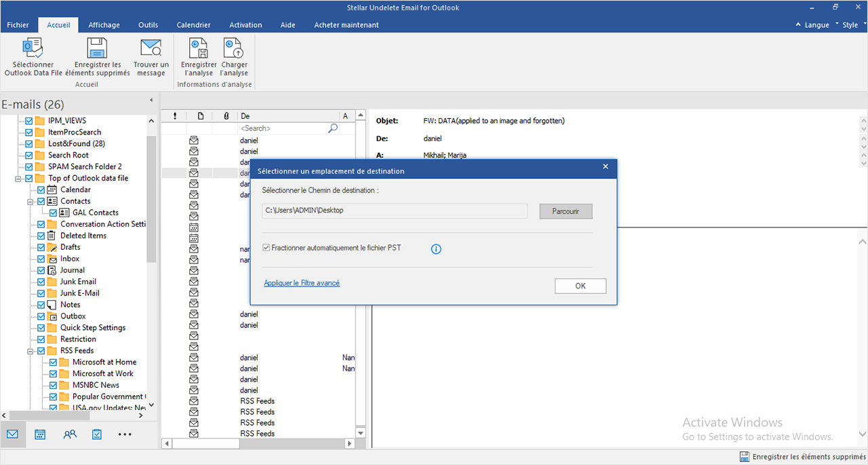Switch to mail view icon in bottom bar

(x=13, y=434)
